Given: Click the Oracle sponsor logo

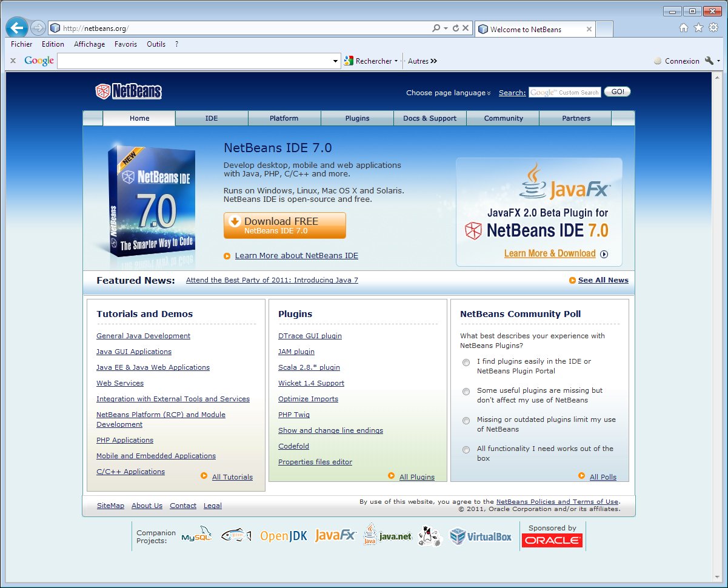Looking at the screenshot, I should (x=552, y=541).
